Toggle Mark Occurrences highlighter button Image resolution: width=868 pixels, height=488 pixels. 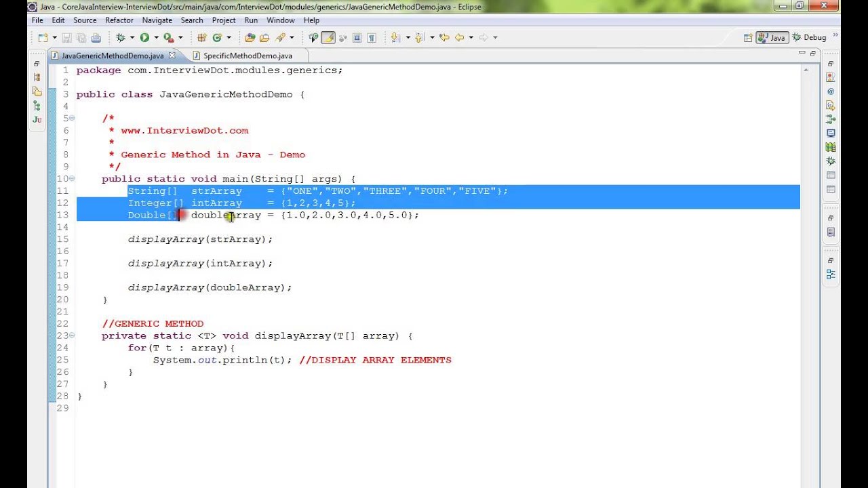328,38
